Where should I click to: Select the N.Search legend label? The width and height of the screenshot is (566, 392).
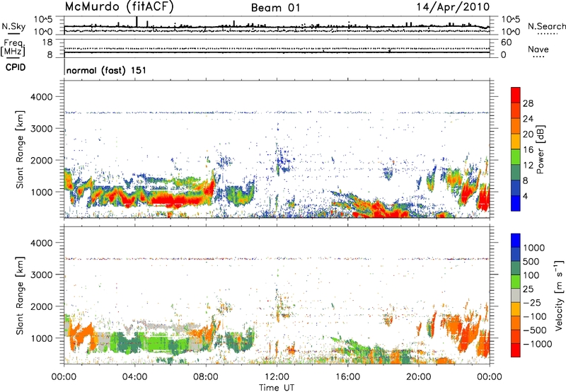click(546, 26)
